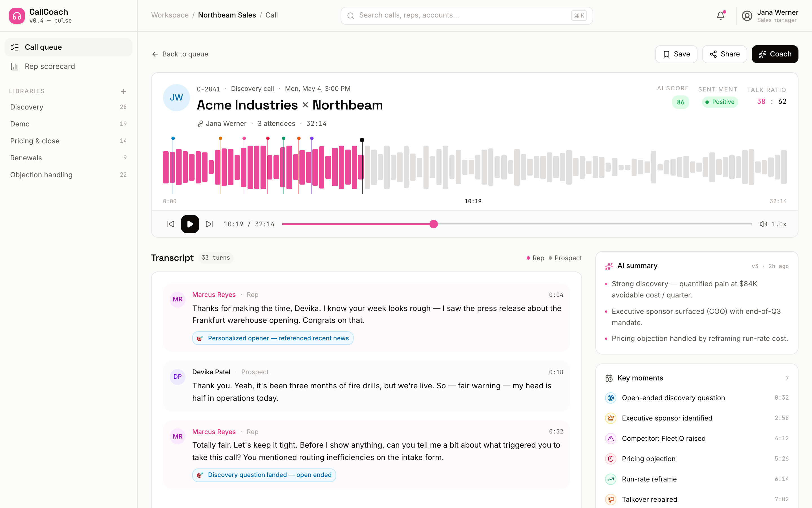Open the Discovery library
This screenshot has width=812, height=508.
click(x=69, y=107)
